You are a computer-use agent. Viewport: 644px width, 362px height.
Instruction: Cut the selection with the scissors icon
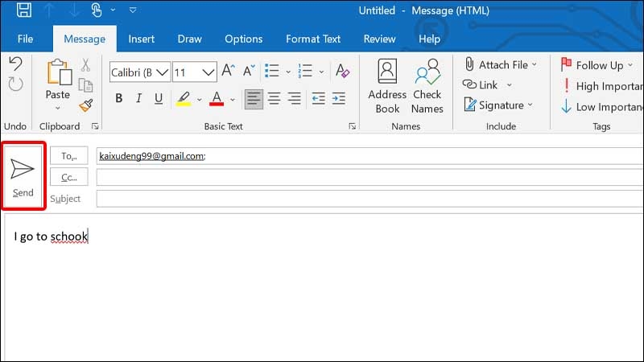(x=85, y=65)
